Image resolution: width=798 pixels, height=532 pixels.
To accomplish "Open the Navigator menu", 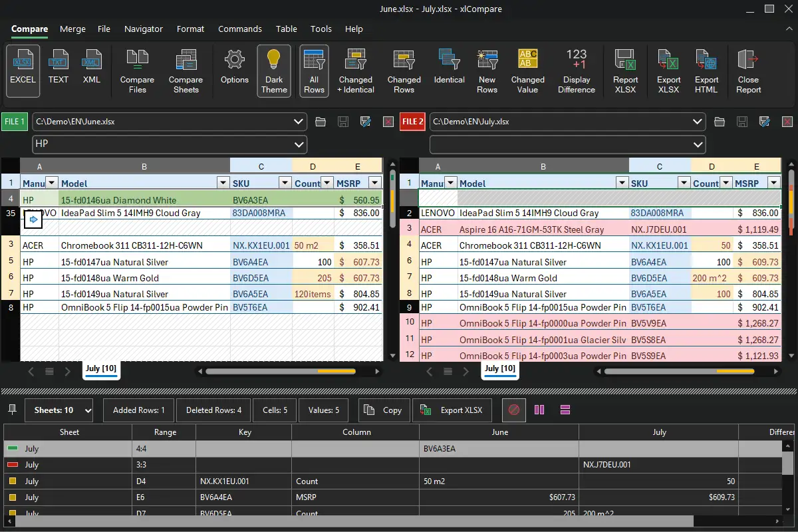I will (143, 29).
